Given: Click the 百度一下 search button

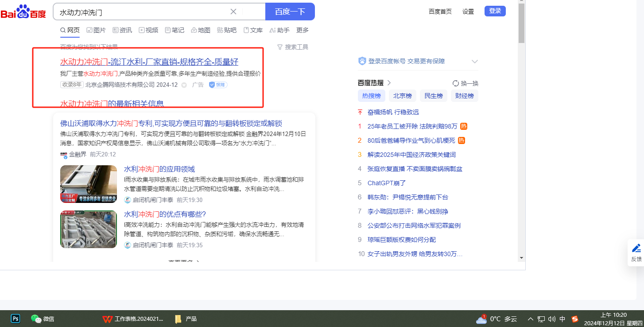Looking at the screenshot, I should [x=290, y=12].
